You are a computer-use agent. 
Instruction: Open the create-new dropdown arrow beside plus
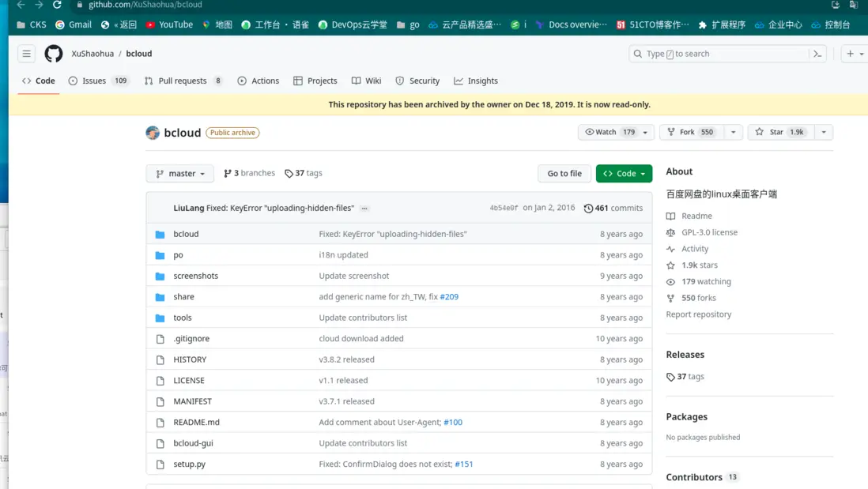tap(862, 55)
